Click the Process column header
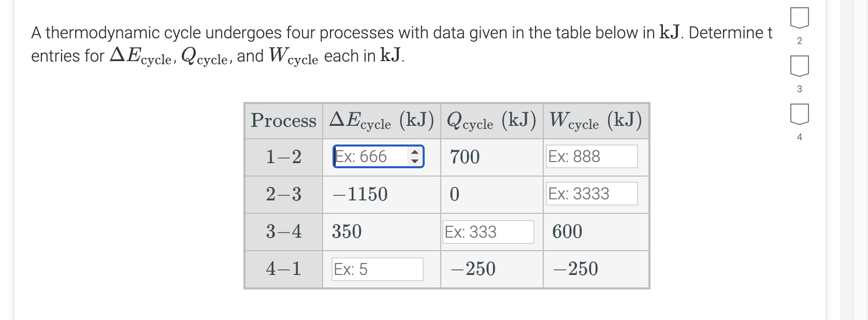The width and height of the screenshot is (868, 320). [x=283, y=121]
